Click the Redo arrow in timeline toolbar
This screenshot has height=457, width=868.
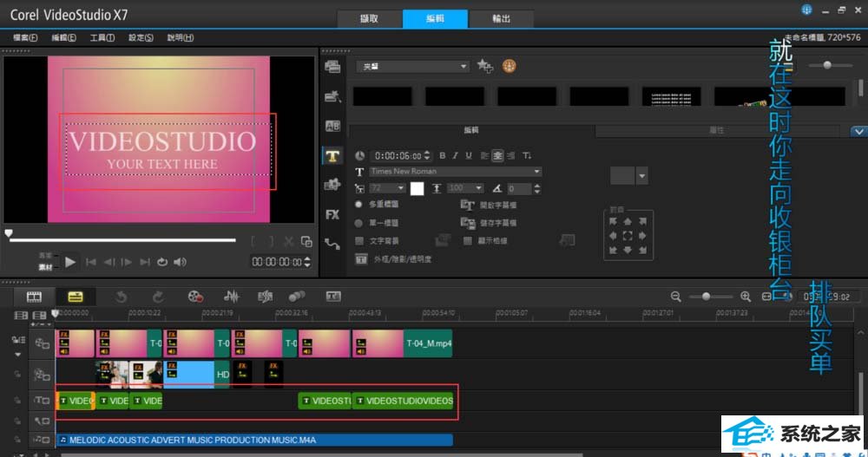pos(158,297)
